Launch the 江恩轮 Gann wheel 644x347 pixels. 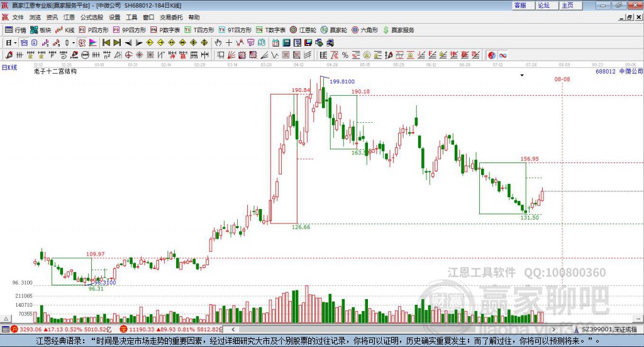click(303, 30)
